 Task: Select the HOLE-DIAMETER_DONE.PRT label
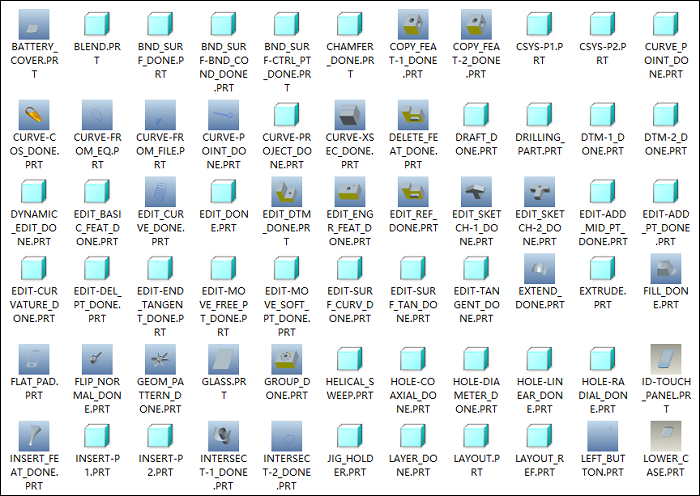click(476, 395)
